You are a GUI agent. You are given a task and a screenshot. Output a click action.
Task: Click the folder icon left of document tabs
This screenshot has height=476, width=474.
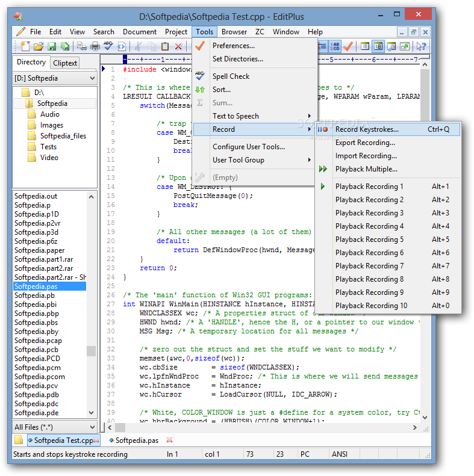click(19, 440)
